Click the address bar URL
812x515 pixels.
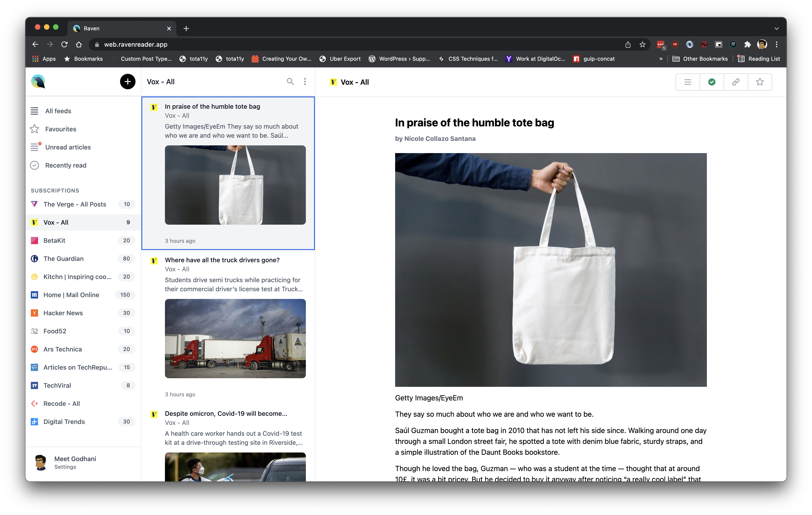[135, 44]
